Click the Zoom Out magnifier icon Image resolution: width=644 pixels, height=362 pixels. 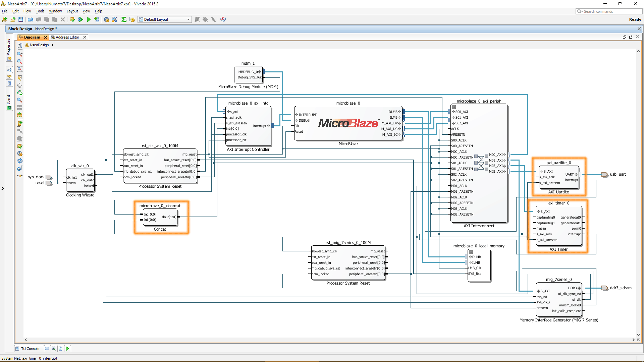(20, 62)
